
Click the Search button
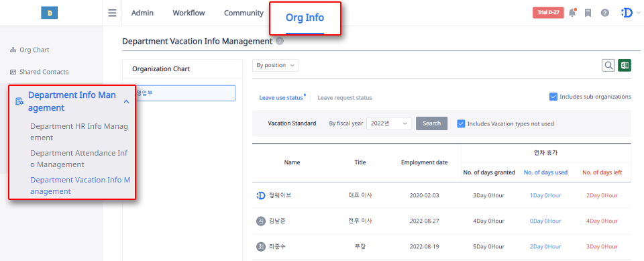point(431,123)
